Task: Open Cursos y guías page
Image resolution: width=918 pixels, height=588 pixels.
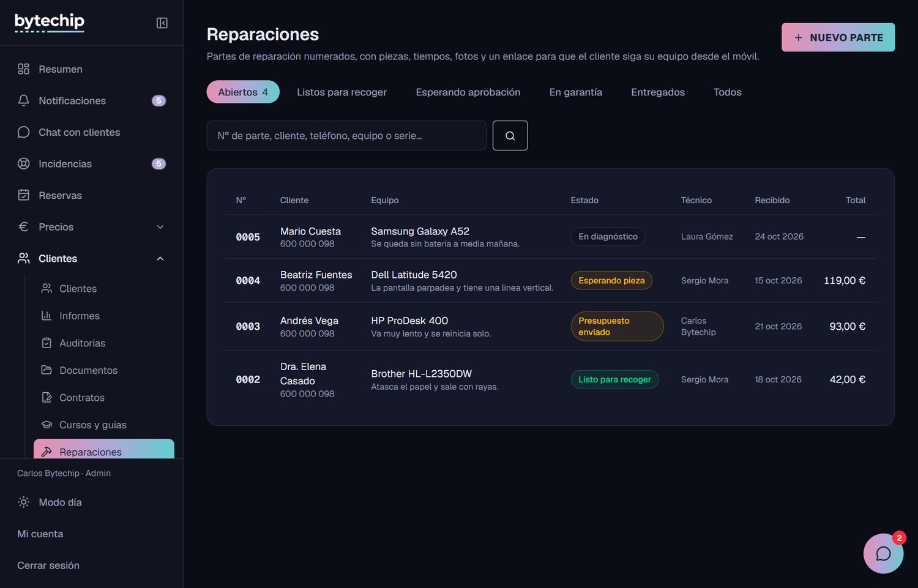Action: tap(104, 425)
